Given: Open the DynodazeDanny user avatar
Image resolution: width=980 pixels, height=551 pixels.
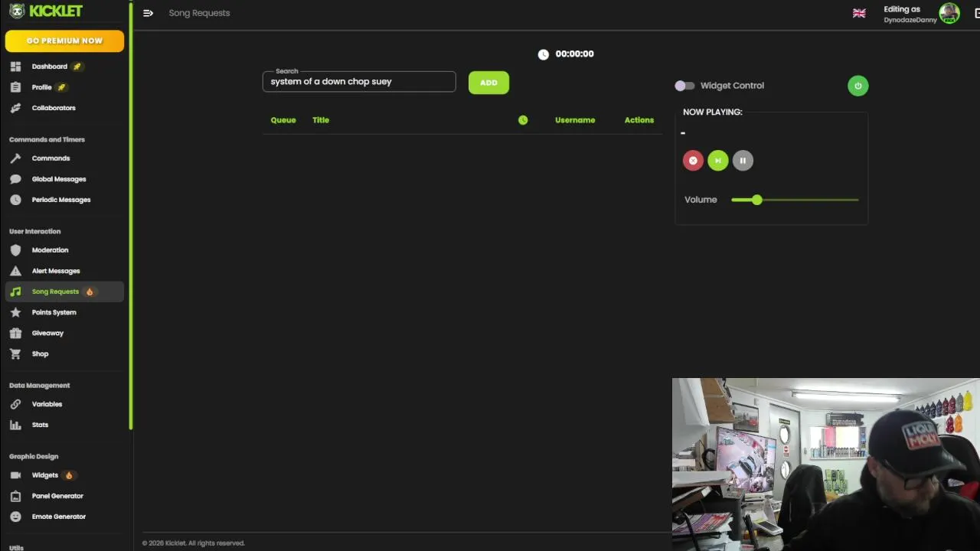Looking at the screenshot, I should pyautogui.click(x=949, y=13).
